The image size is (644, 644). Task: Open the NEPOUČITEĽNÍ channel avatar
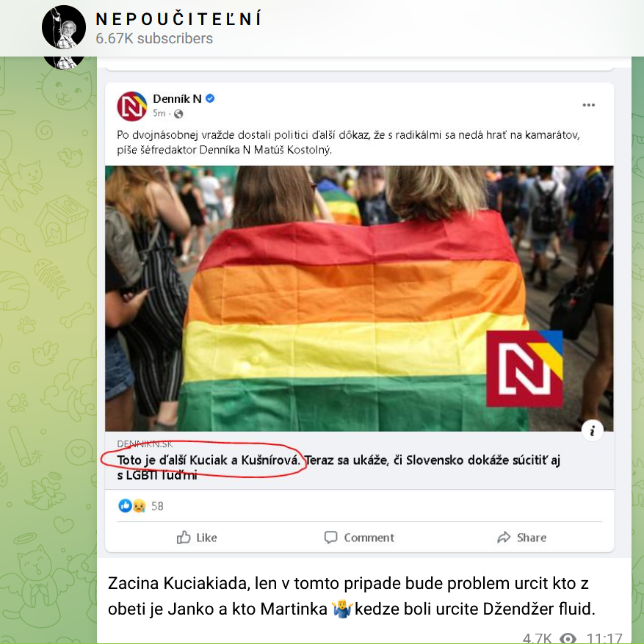point(64,27)
